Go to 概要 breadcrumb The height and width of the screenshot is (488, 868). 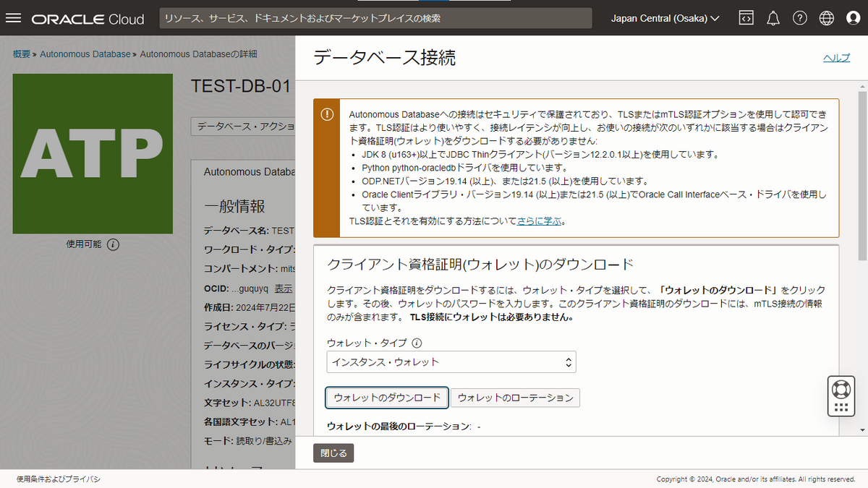coord(22,54)
